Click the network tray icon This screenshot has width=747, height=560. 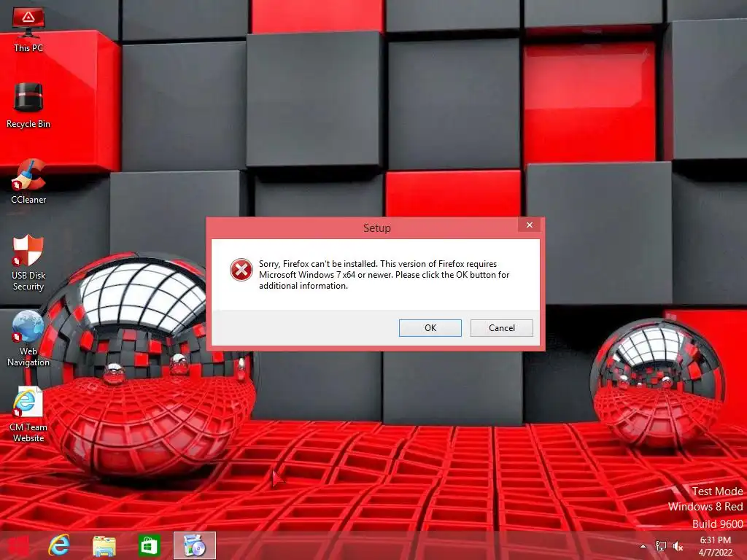(x=661, y=546)
